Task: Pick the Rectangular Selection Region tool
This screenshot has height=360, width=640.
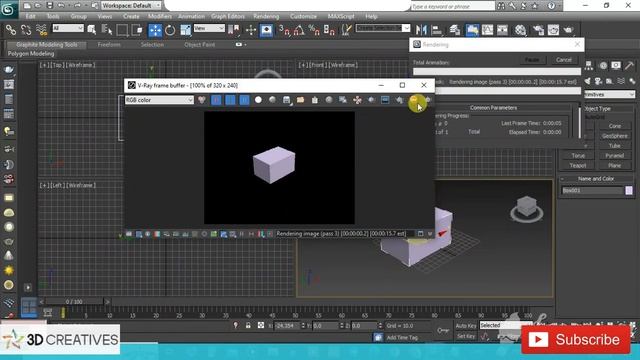Action: coord(122,30)
